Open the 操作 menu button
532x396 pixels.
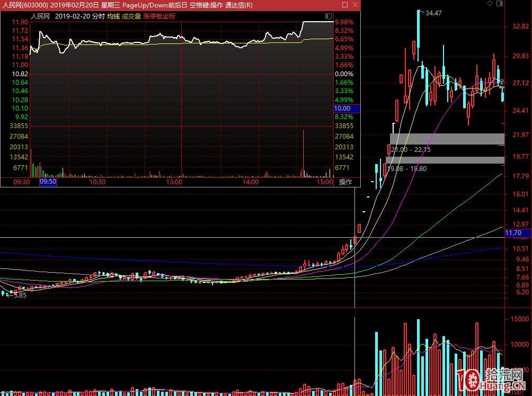pos(345,182)
